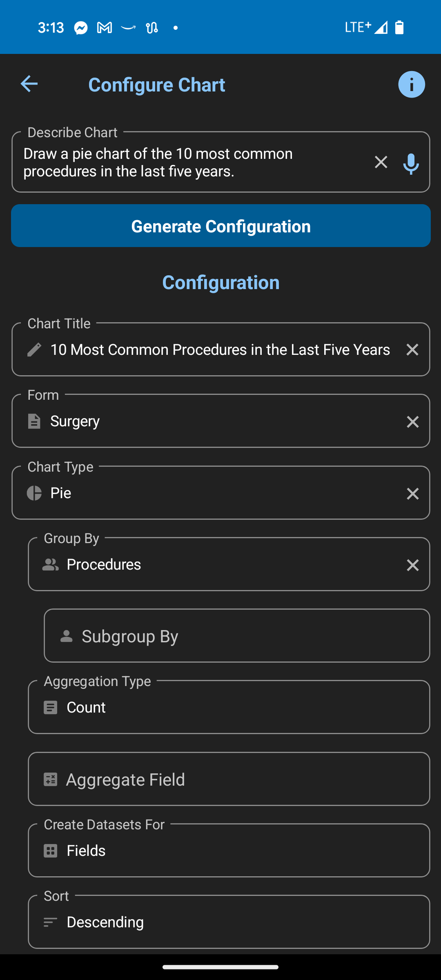
Task: Open Aggregation Type dropdown showing Count
Action: coord(229,707)
